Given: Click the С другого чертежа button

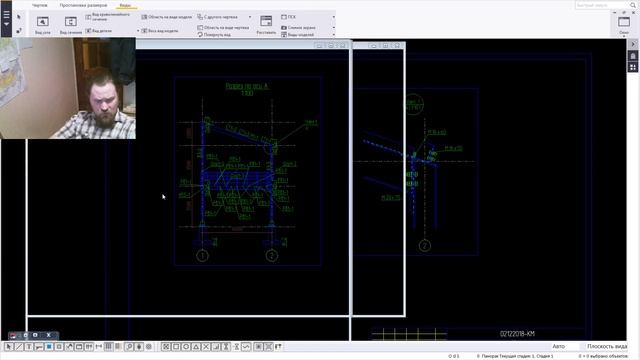Looking at the screenshot, I should tap(221, 17).
